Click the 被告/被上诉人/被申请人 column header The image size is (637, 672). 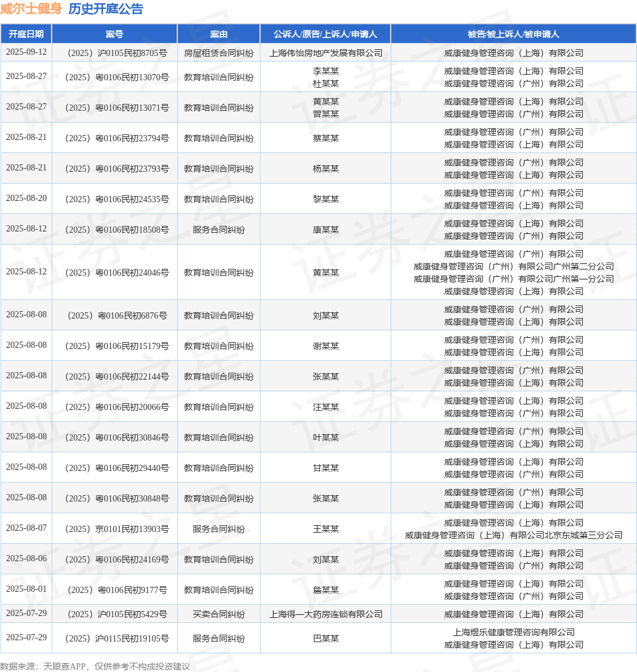513,34
